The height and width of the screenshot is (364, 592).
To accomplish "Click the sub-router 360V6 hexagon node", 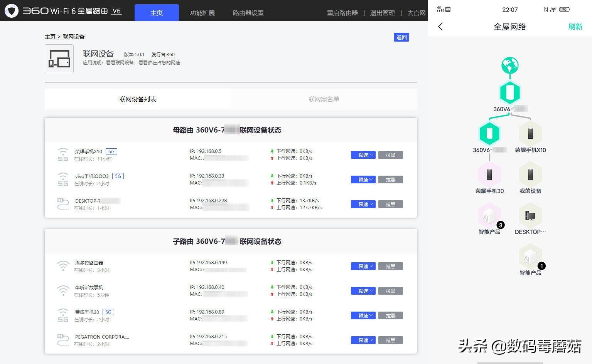I will click(x=489, y=134).
